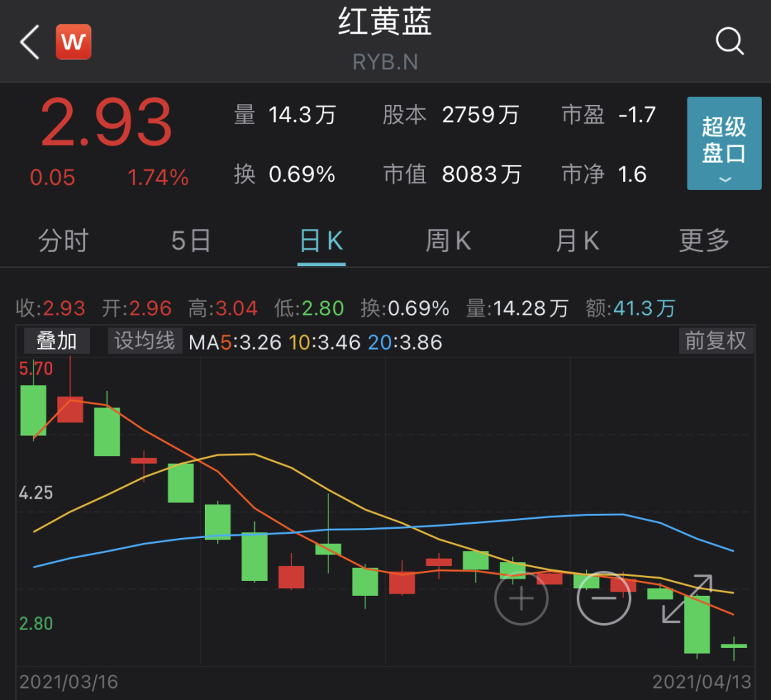This screenshot has width=771, height=700.
Task: Tap the 收:2.93 close value
Action: point(51,309)
